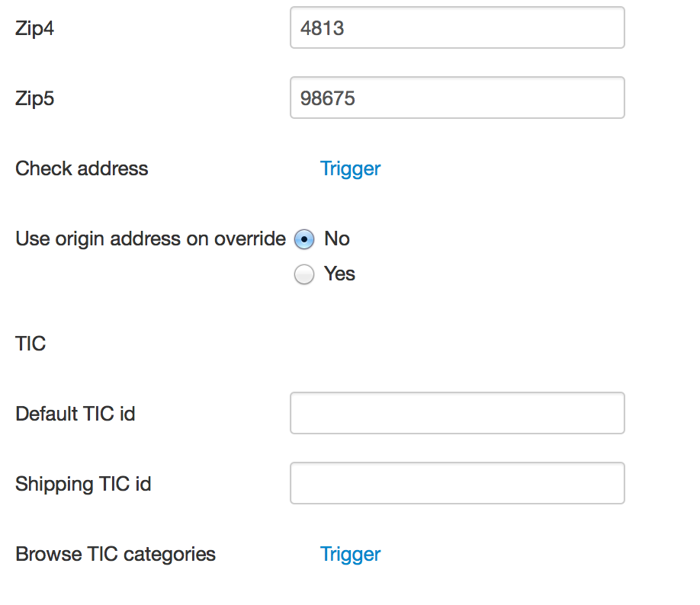Click the "Yes" option label text

(x=340, y=274)
